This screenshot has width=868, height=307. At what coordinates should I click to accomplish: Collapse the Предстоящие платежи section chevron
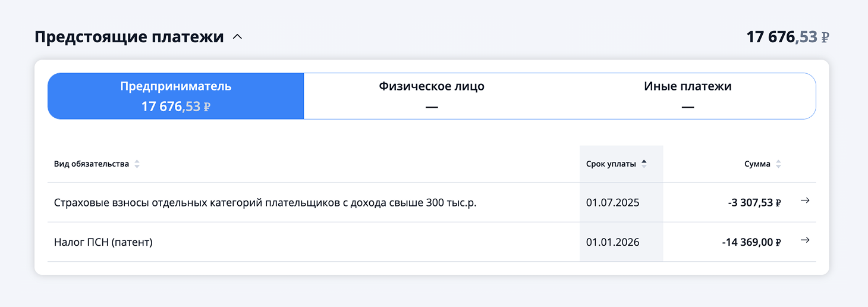click(237, 37)
